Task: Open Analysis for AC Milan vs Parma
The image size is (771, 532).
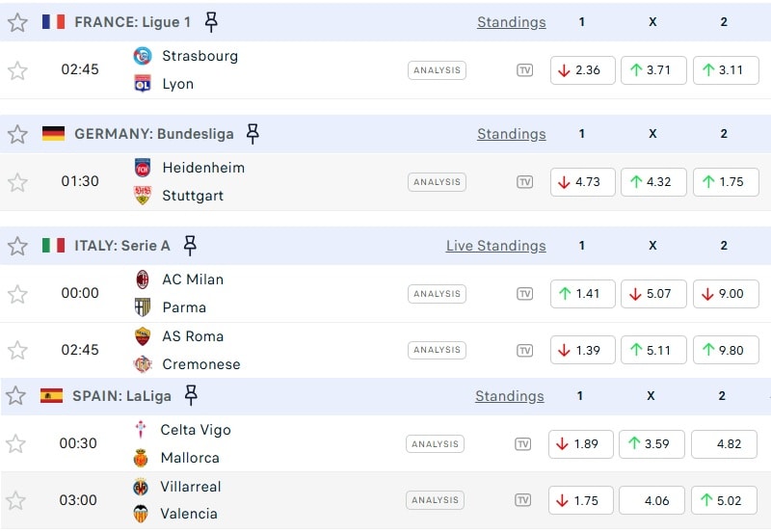Action: click(437, 294)
